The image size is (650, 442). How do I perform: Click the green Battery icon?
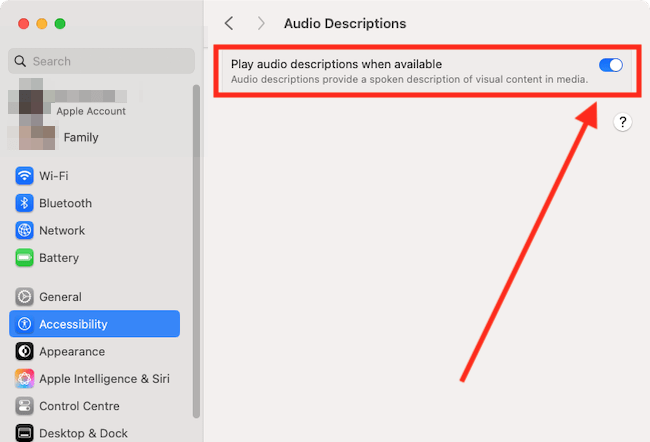point(25,258)
